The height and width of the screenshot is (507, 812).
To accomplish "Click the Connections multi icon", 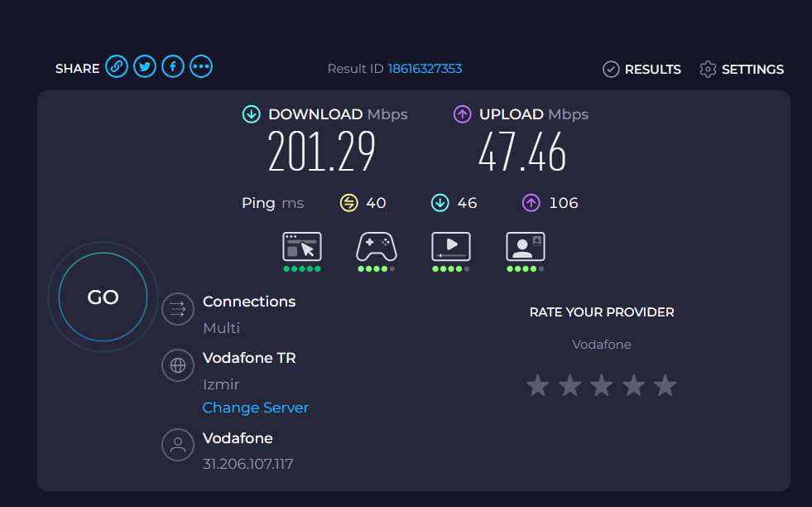I will [178, 309].
